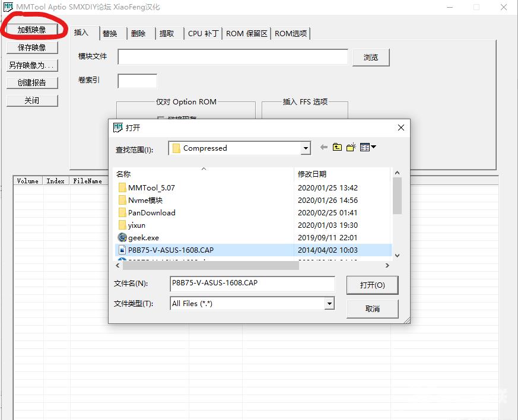The image size is (518, 420).
Task: Click the 模块文件 input field
Action: (x=233, y=57)
